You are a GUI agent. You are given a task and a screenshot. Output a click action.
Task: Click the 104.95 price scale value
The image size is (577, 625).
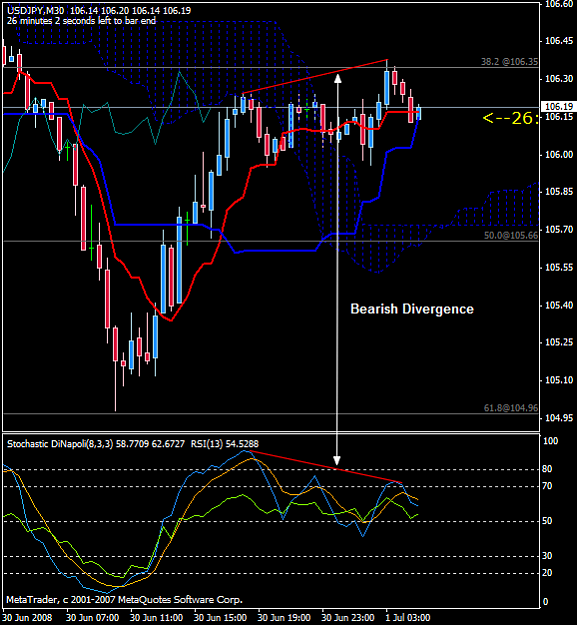pyautogui.click(x=559, y=418)
